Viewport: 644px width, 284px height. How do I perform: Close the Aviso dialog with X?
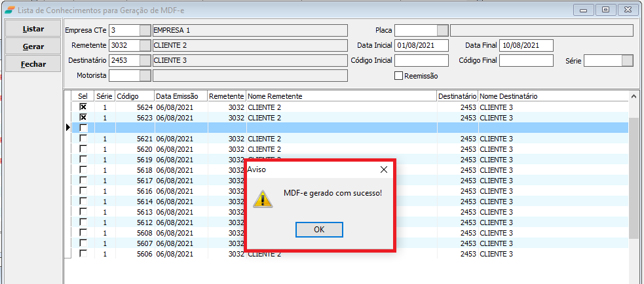pos(384,169)
